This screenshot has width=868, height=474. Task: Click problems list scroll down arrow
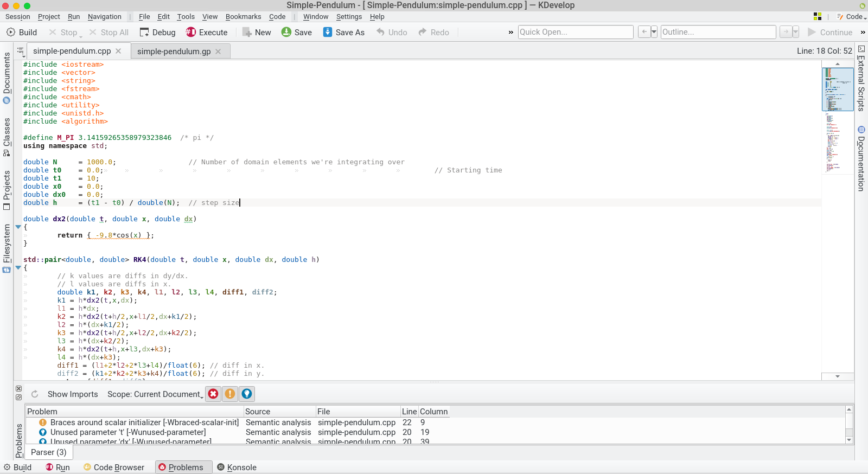850,440
